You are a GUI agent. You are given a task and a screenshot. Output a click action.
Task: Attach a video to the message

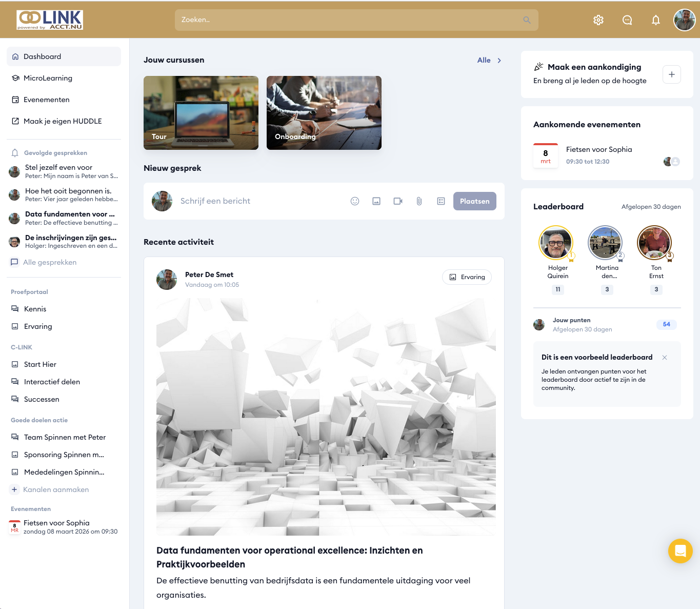click(398, 201)
